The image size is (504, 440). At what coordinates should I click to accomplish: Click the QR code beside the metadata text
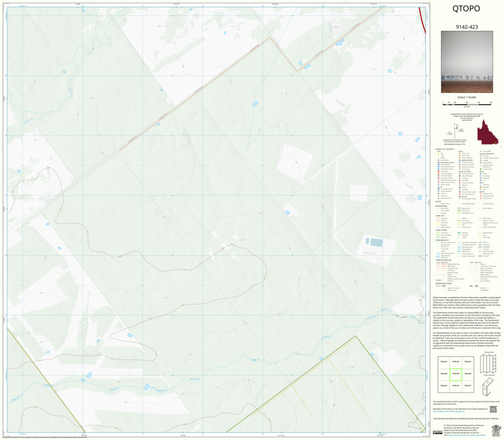493,409
